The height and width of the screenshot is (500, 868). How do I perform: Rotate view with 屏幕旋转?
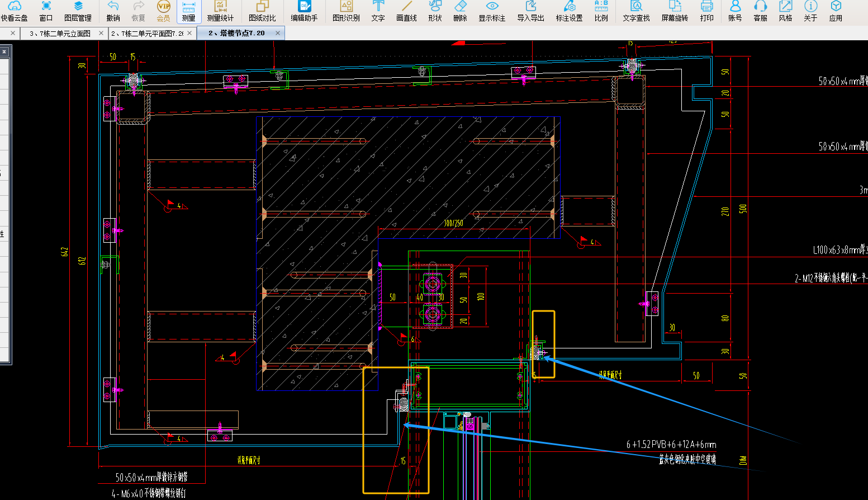click(675, 11)
